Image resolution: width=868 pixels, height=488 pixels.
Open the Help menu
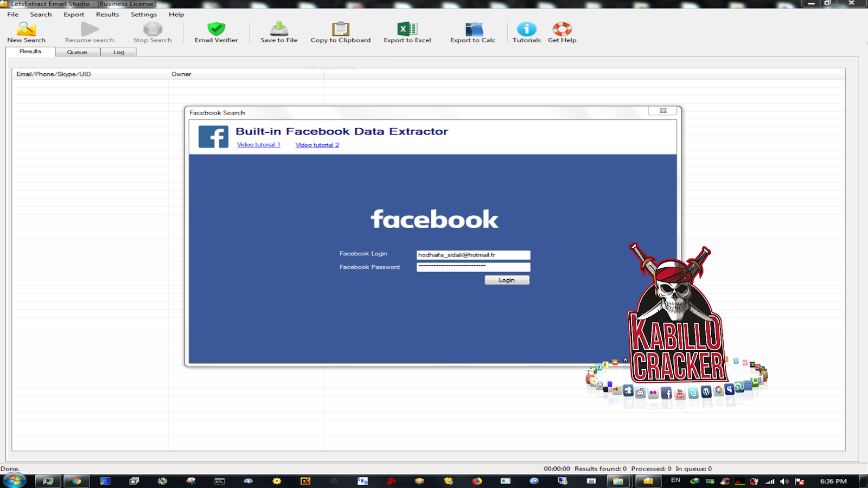click(176, 15)
